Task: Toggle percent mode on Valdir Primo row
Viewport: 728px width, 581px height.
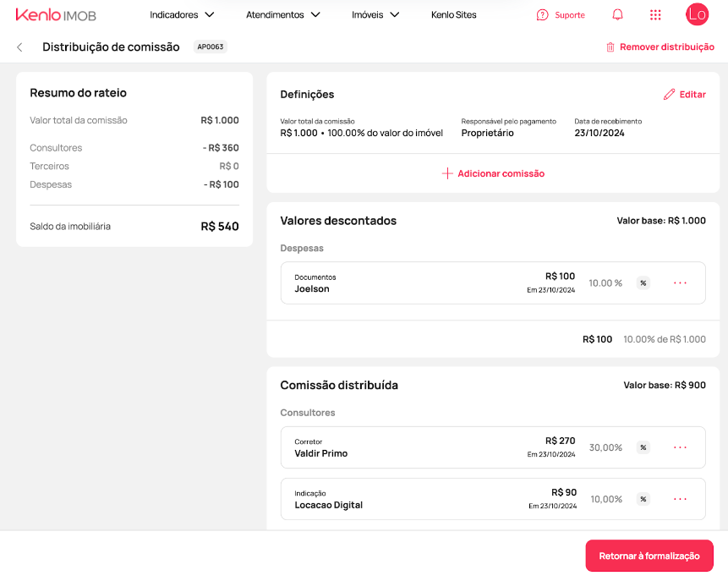Action: point(643,447)
